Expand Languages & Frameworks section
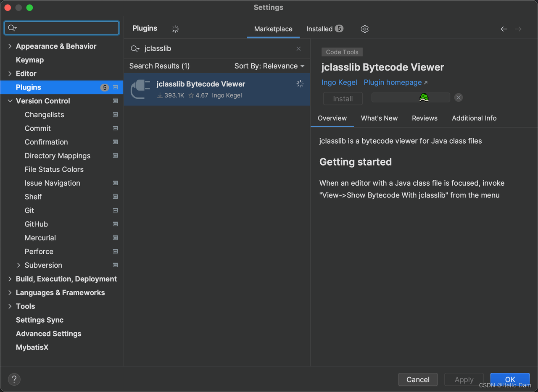 tap(10, 292)
